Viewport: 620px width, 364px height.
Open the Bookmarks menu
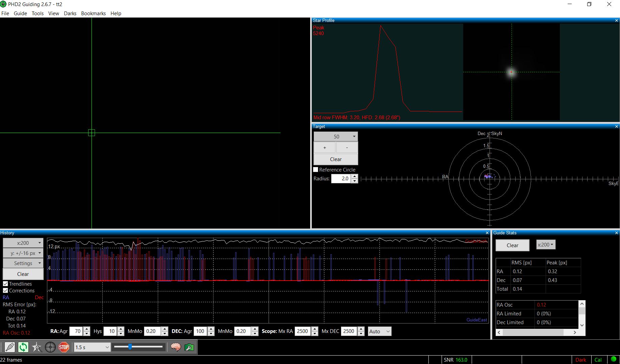(93, 14)
